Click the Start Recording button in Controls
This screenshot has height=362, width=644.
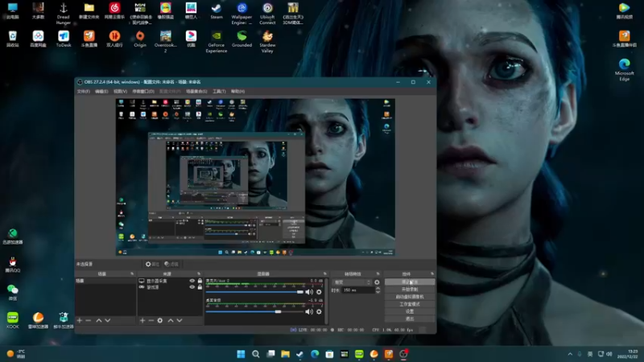coord(410,290)
